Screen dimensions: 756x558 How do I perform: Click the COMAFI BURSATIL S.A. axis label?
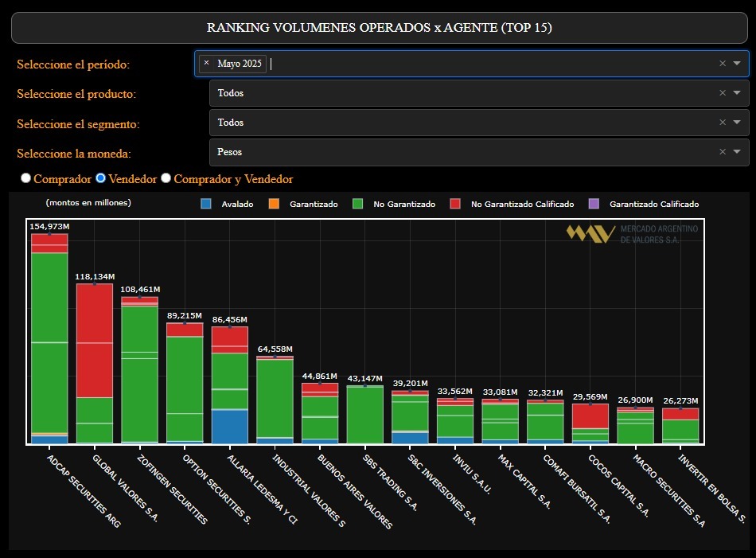pos(577,489)
